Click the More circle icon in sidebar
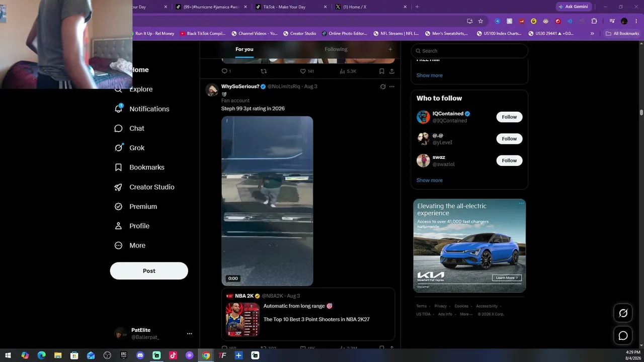 point(118,246)
